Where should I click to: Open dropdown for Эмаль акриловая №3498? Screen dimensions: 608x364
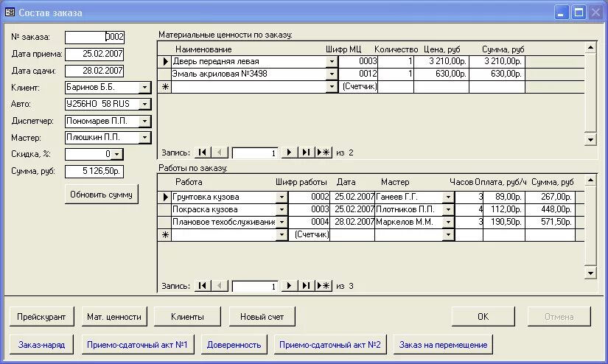332,74
